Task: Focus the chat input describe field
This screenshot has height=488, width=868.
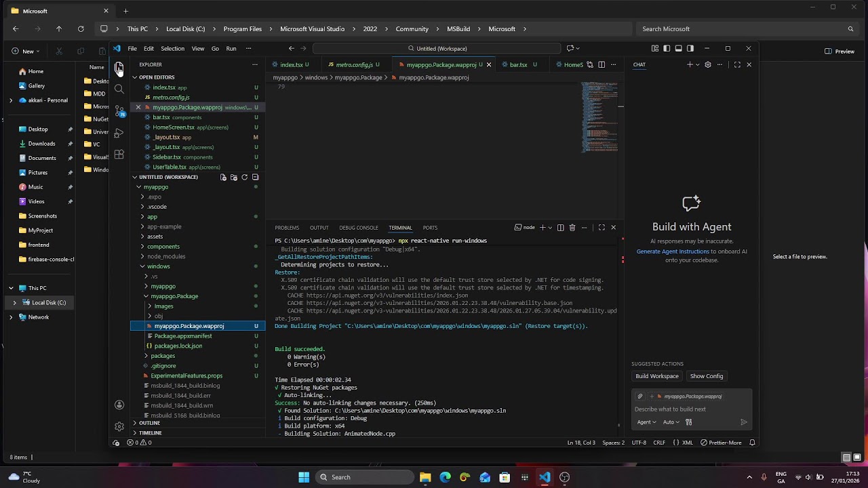Action: [692, 409]
